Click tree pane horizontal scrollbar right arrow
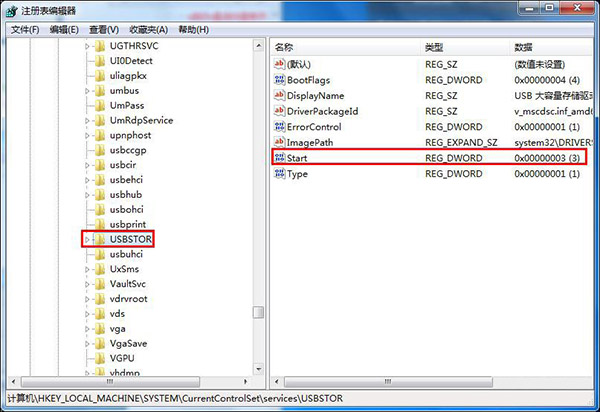 click(x=245, y=381)
